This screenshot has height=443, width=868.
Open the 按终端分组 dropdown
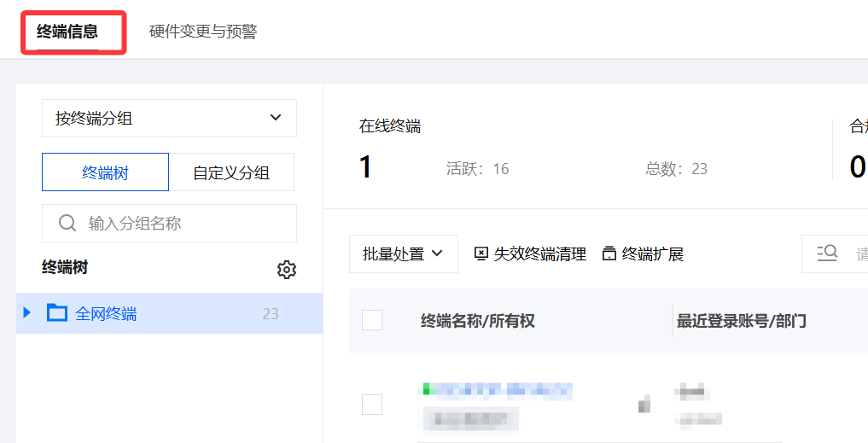pos(169,118)
